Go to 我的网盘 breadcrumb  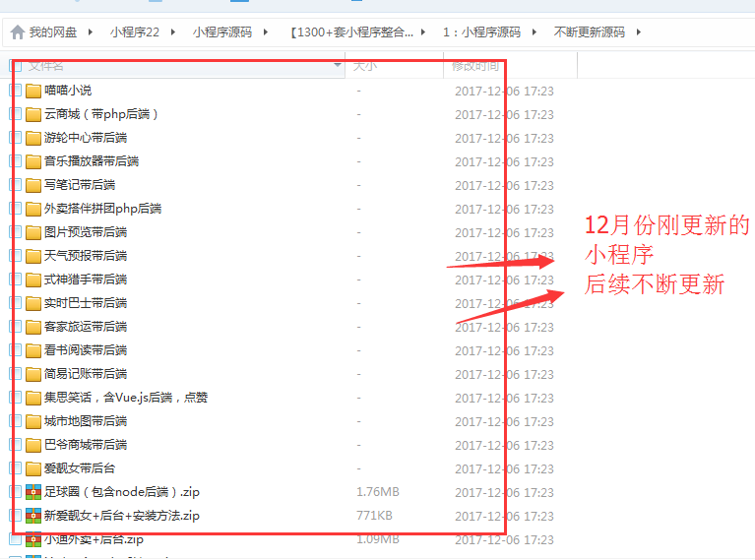(x=53, y=32)
